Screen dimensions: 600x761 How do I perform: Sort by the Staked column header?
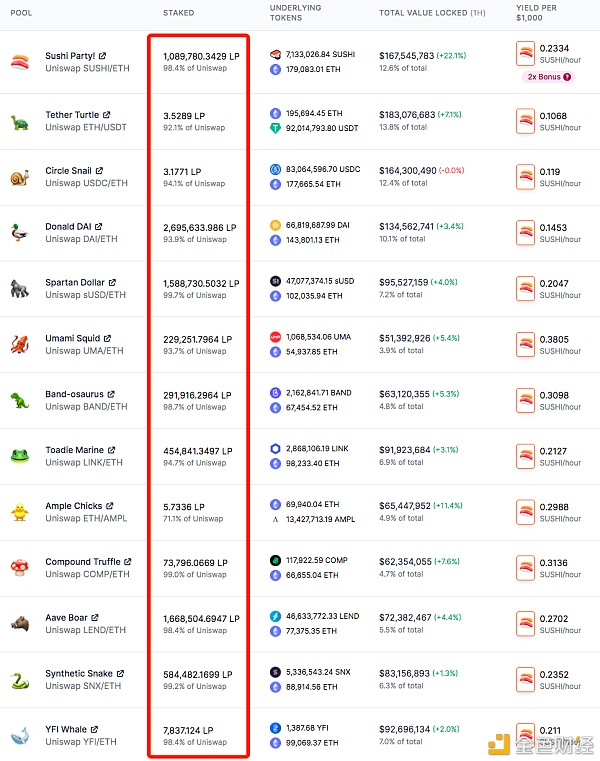(x=178, y=13)
